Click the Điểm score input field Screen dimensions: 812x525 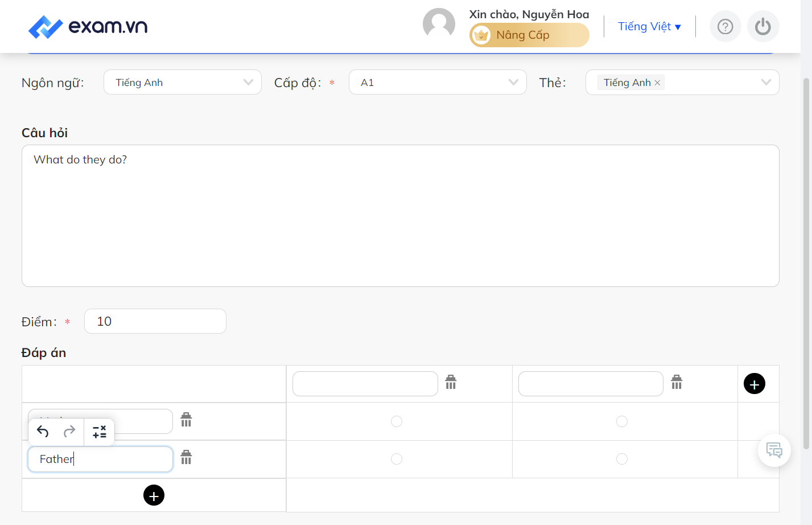pos(155,321)
